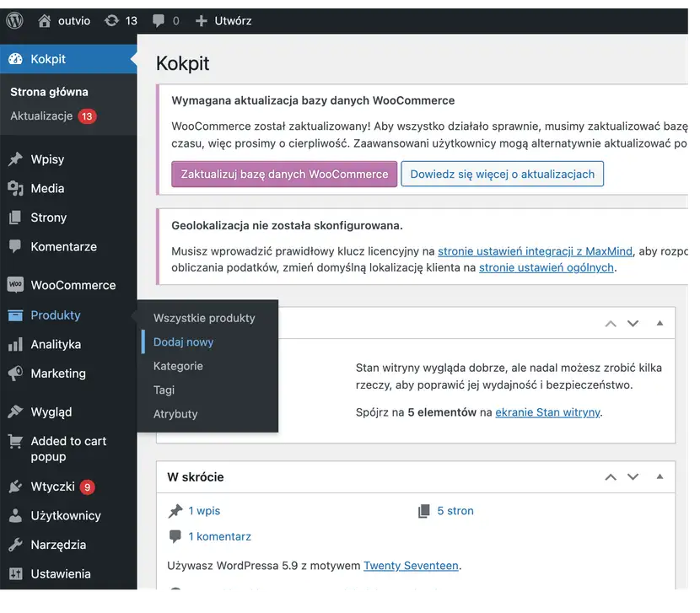Open the 1 wpis link

pos(204,511)
